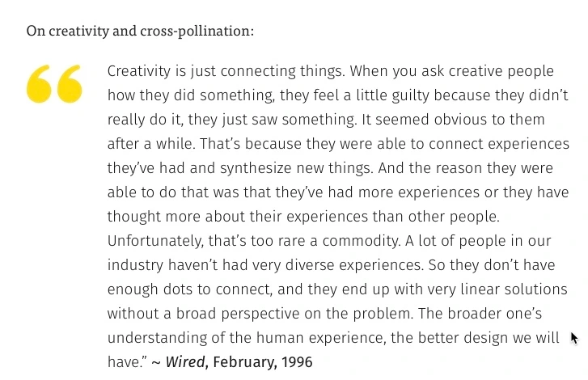This screenshot has width=588, height=380.
Task: Click the phrase 'too rare a commodity'
Action: point(325,241)
